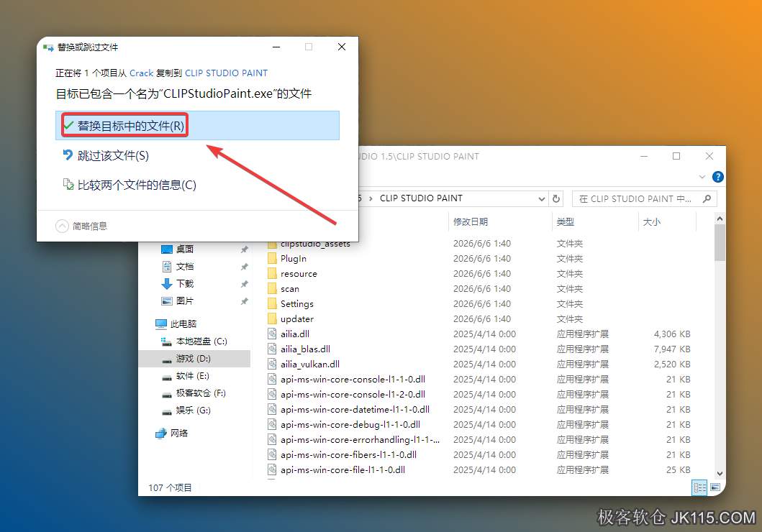Open 图片 in the navigation pane

[185, 301]
